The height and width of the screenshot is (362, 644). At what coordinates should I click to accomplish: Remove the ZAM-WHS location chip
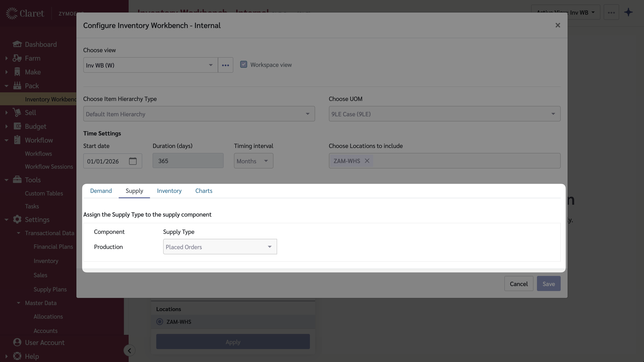coord(367,161)
